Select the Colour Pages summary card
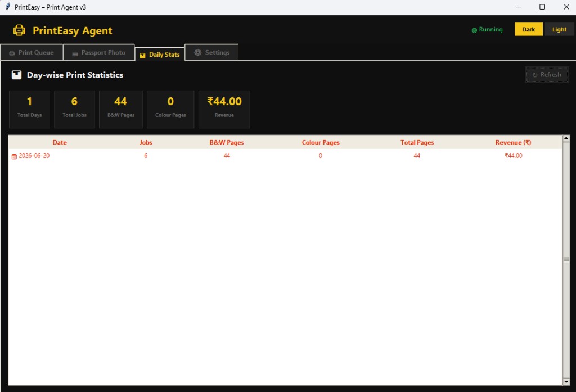 coord(170,109)
